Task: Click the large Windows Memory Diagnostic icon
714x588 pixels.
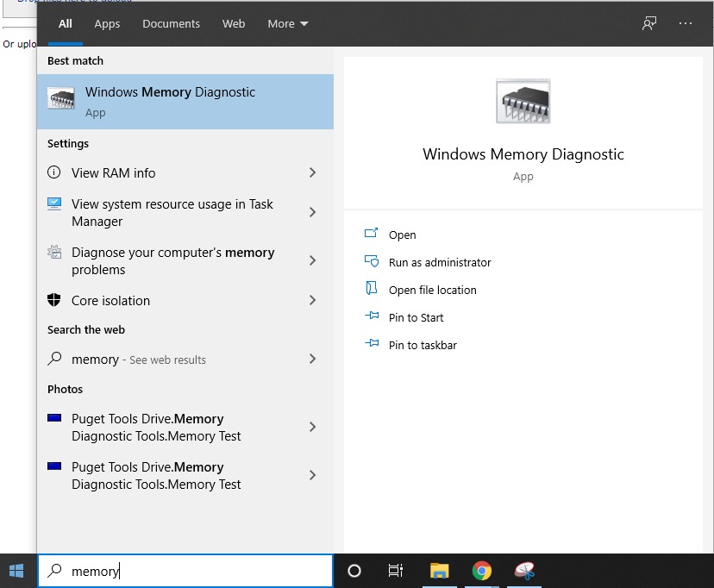Action: pyautogui.click(x=523, y=102)
